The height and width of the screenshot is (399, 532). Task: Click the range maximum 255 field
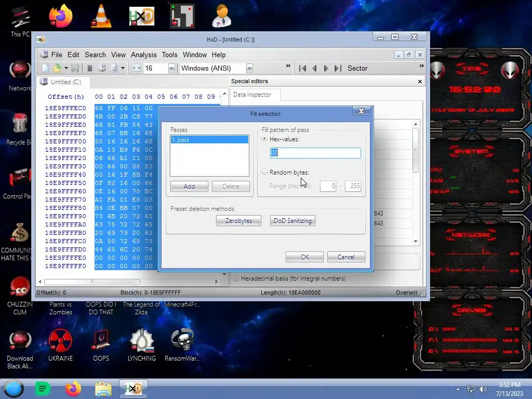point(353,186)
